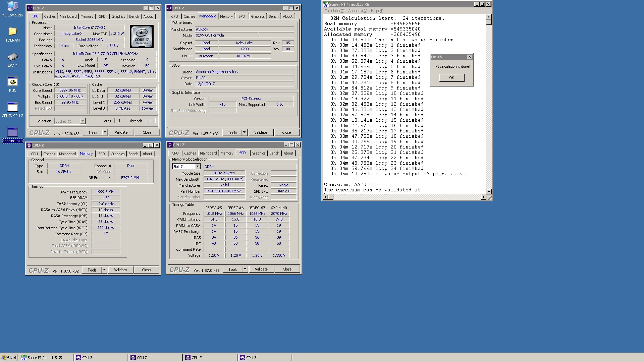Click the CAS# Latency 12.0 clocks value
The width and height of the screenshot is (644, 362).
click(106, 204)
